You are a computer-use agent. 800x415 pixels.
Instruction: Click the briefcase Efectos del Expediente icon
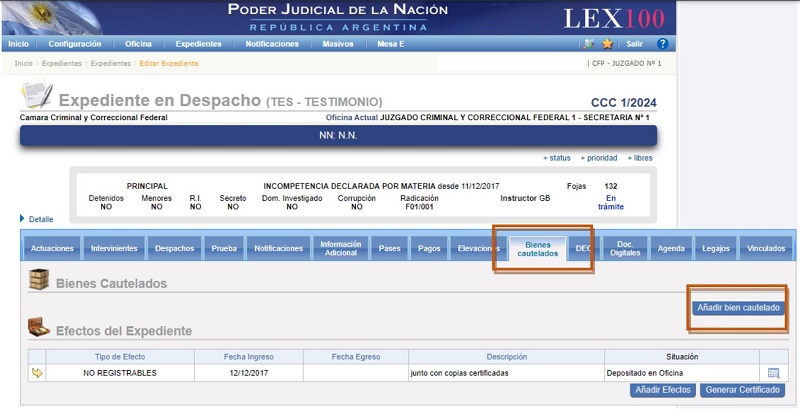[39, 327]
